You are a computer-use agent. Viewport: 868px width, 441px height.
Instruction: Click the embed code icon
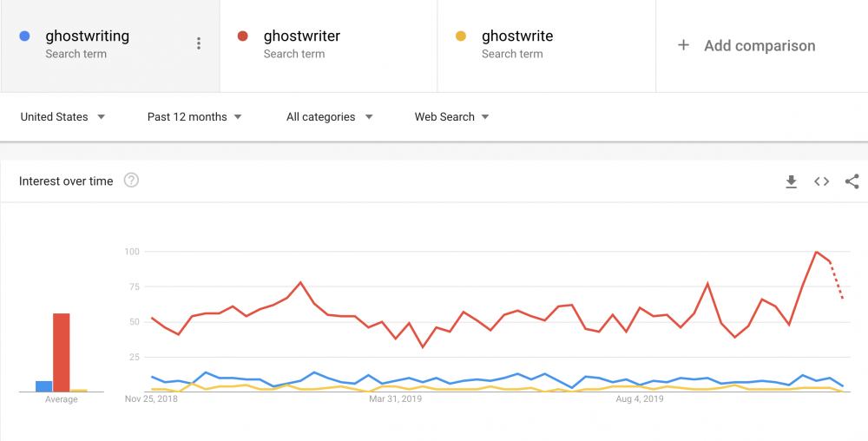(821, 181)
